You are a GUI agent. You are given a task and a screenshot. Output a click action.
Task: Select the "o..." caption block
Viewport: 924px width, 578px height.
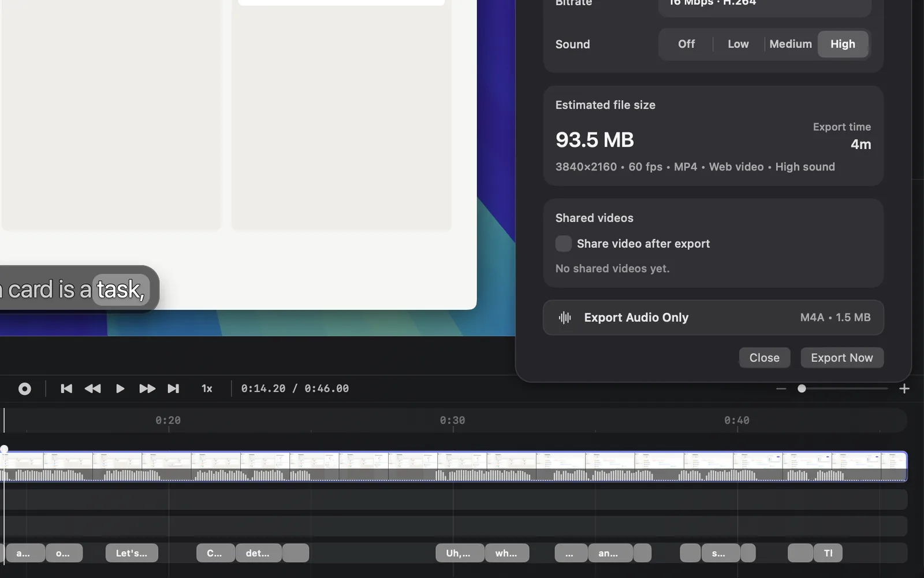64,553
